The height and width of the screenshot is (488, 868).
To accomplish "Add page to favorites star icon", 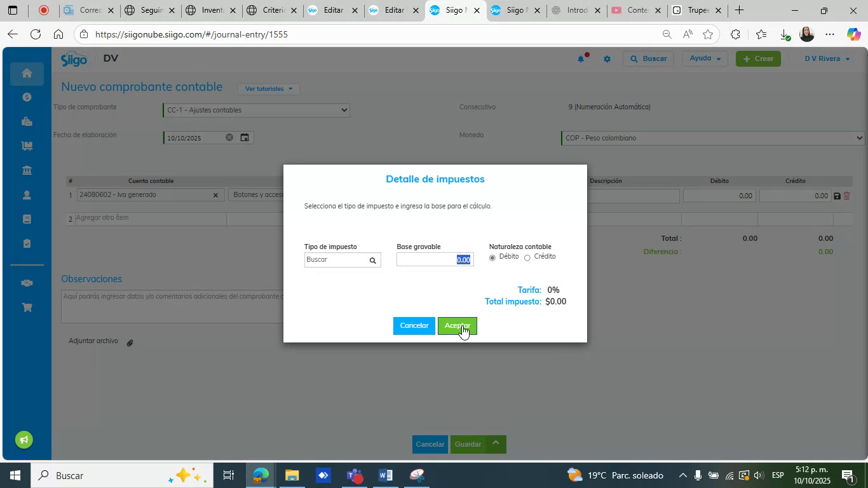I will (708, 34).
